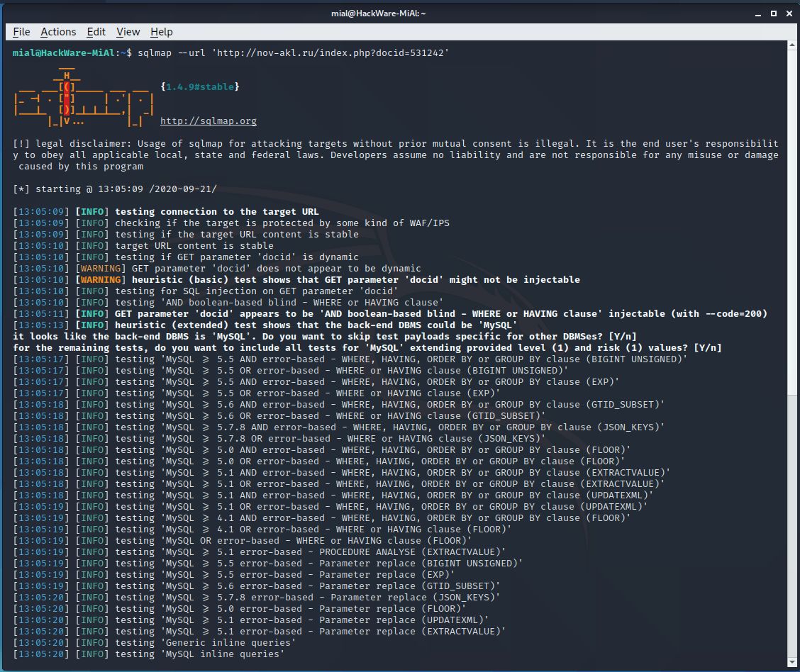Screen dimensions: 800x672
Task: Minimize the terminal window
Action: [758, 13]
